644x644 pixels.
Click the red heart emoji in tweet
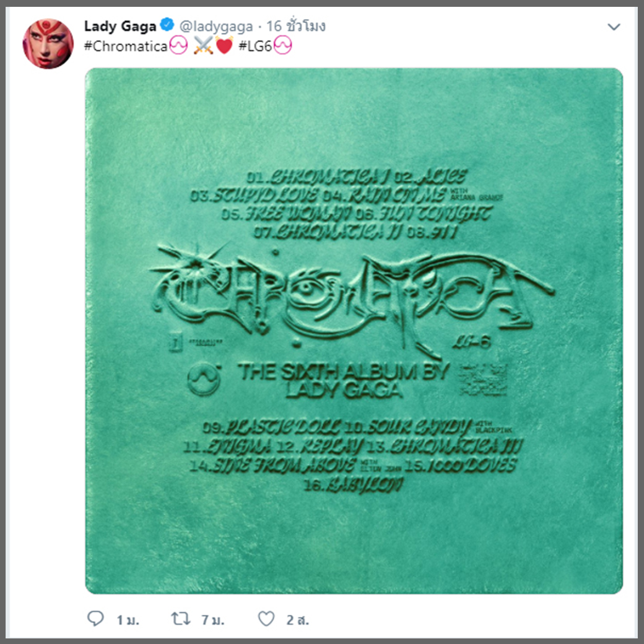[x=224, y=46]
